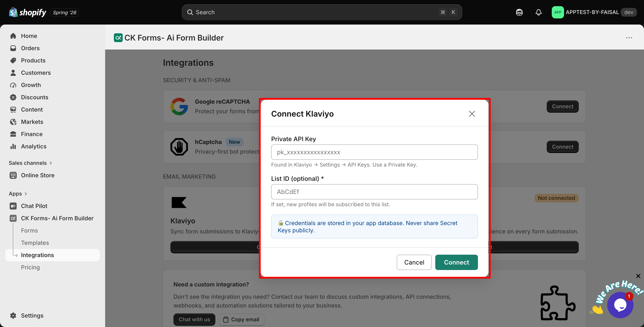Screen dimensions: 644x327
Task: Click the Growth gauge icon
Action: pyautogui.click(x=13, y=85)
